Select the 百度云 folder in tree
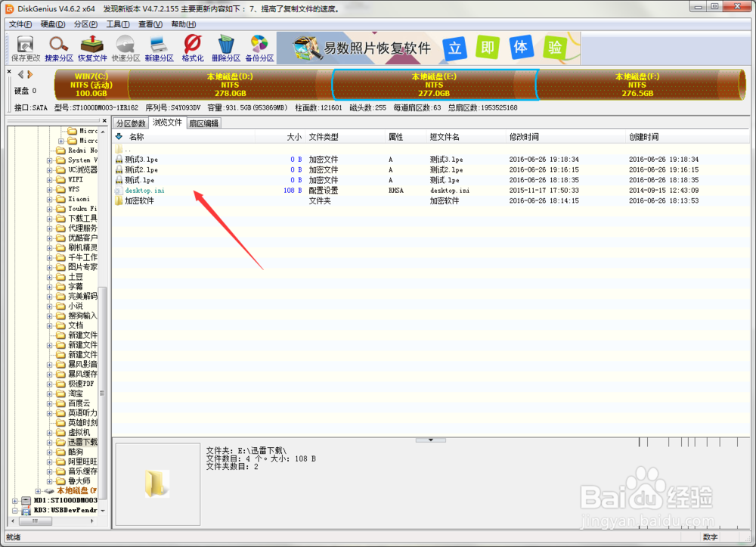Viewport: 756px width, 547px height. (79, 403)
